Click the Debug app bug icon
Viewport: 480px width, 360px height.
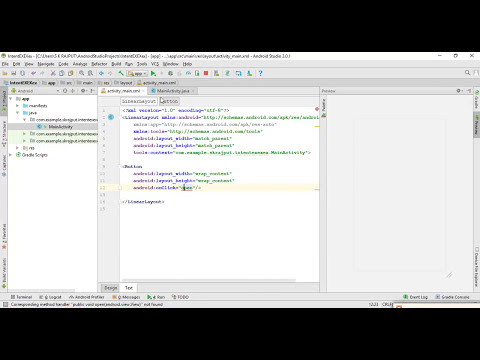coord(170,73)
